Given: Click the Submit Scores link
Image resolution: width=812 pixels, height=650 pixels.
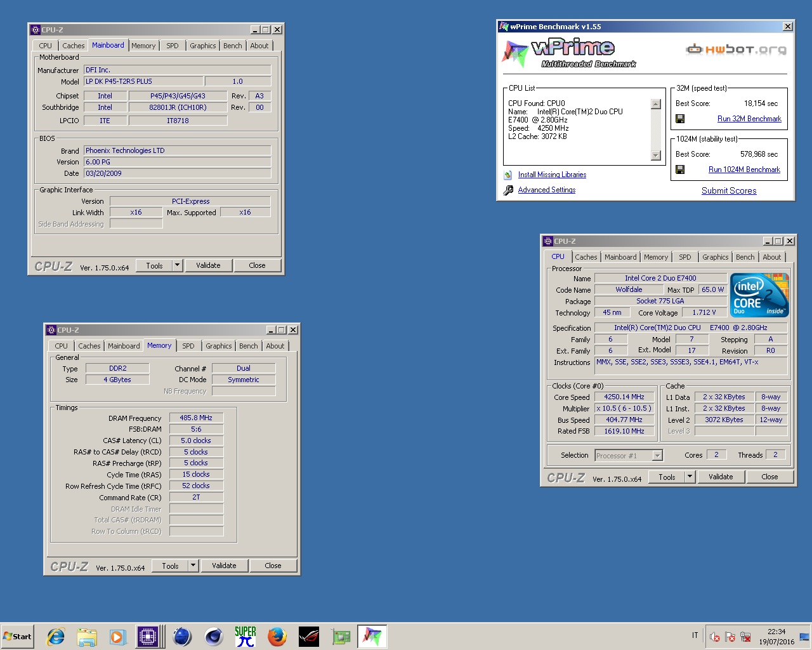Looking at the screenshot, I should point(729,190).
